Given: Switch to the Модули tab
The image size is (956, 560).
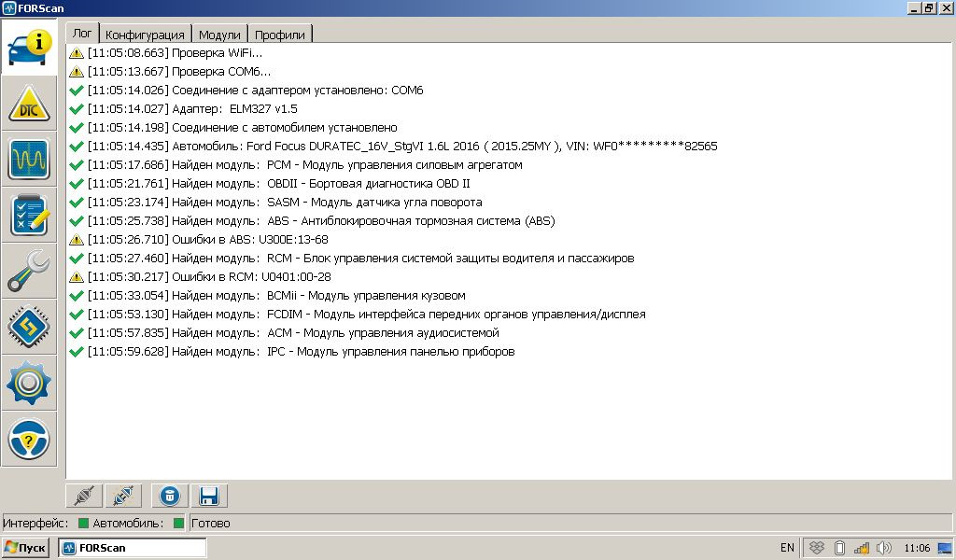Looking at the screenshot, I should [x=219, y=35].
